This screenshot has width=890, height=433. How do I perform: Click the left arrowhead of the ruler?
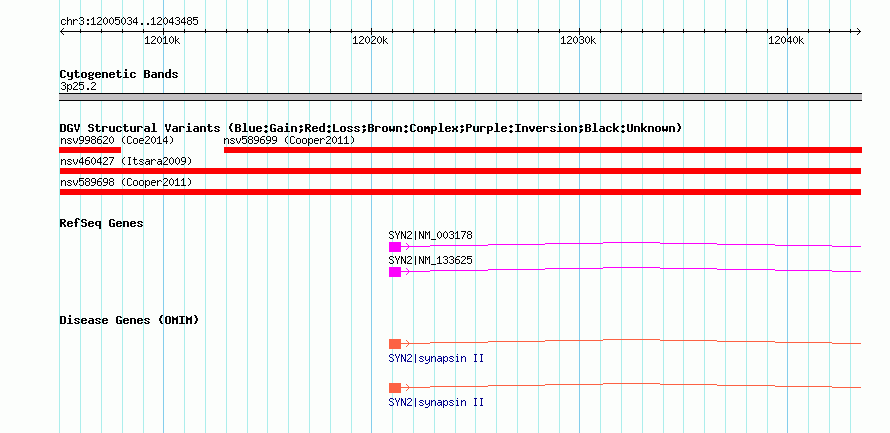[x=62, y=31]
